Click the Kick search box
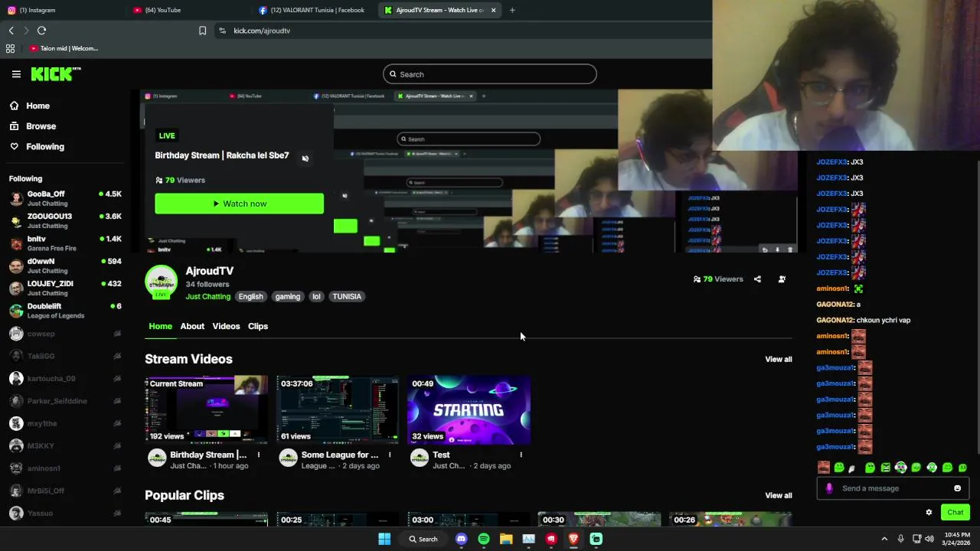The image size is (980, 551). click(490, 74)
